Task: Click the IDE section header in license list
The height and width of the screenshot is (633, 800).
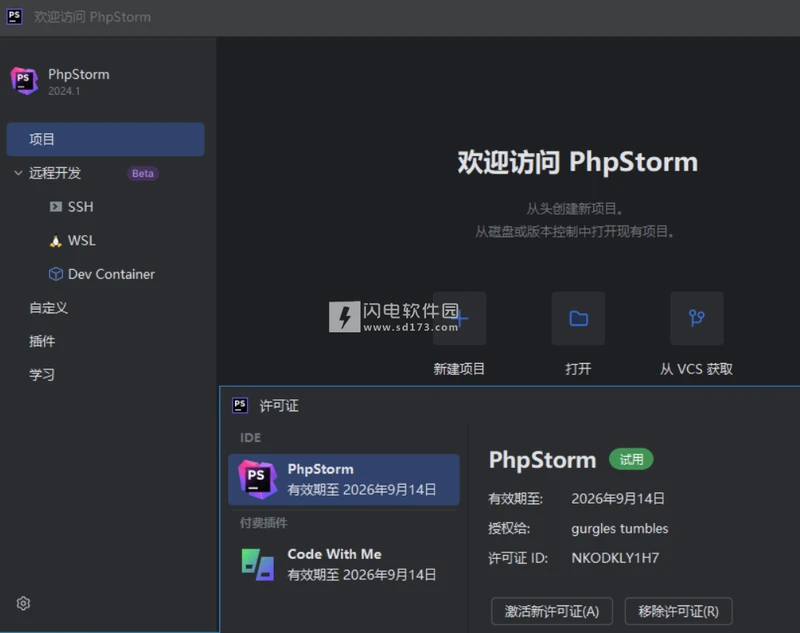Action: click(x=251, y=438)
